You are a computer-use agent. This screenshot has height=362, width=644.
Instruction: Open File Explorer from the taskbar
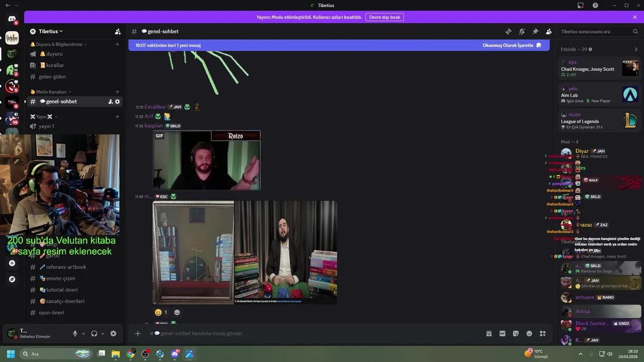coord(116,354)
